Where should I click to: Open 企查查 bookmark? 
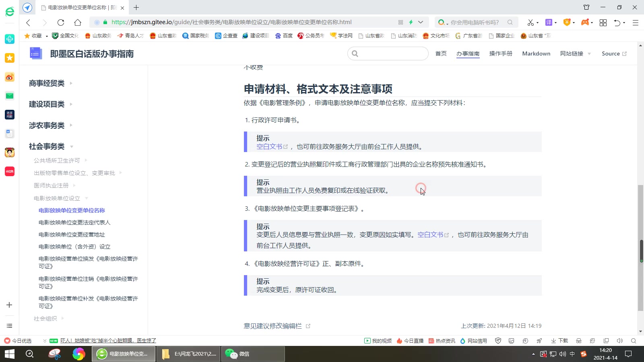click(x=226, y=36)
